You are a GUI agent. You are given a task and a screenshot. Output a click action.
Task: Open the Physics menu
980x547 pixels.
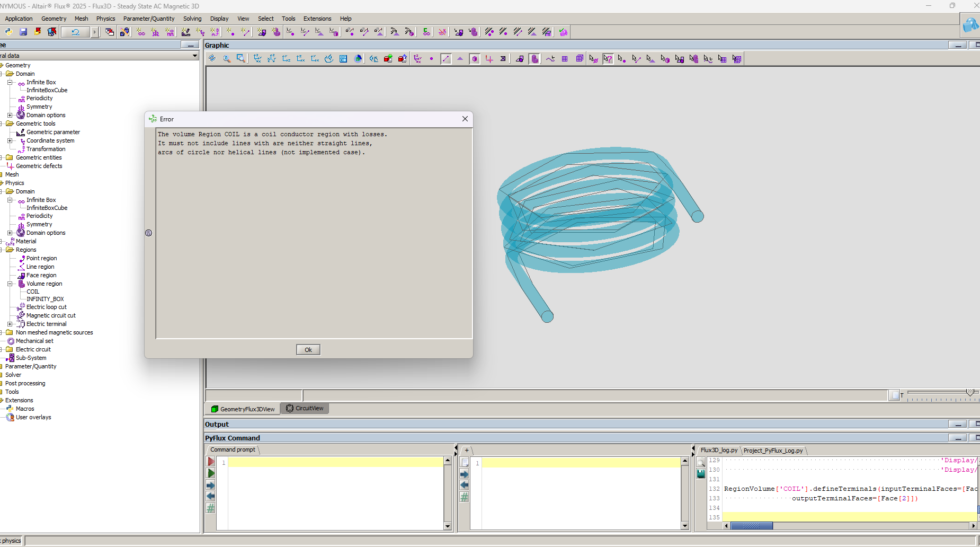pyautogui.click(x=105, y=19)
